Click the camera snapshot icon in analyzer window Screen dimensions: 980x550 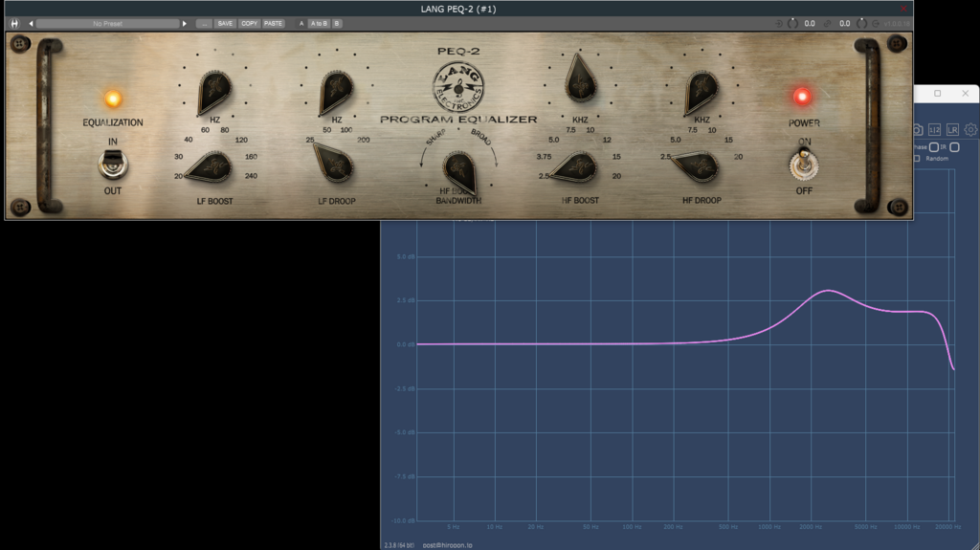point(917,129)
